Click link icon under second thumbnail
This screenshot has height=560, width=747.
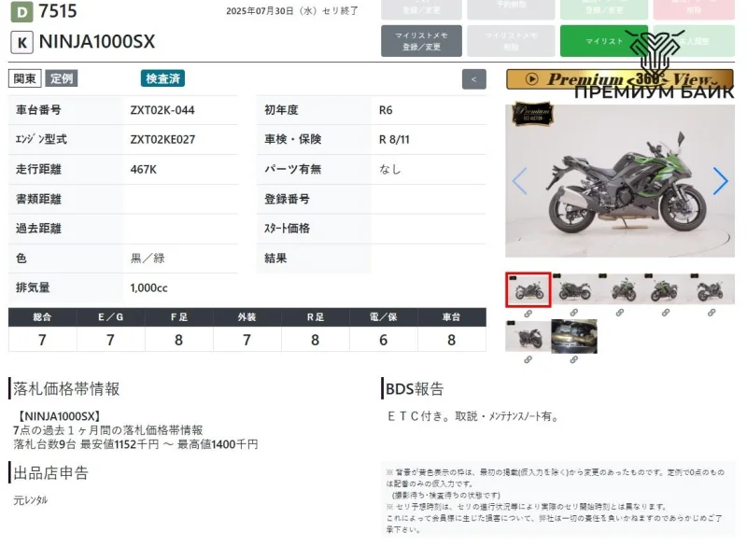[574, 314]
